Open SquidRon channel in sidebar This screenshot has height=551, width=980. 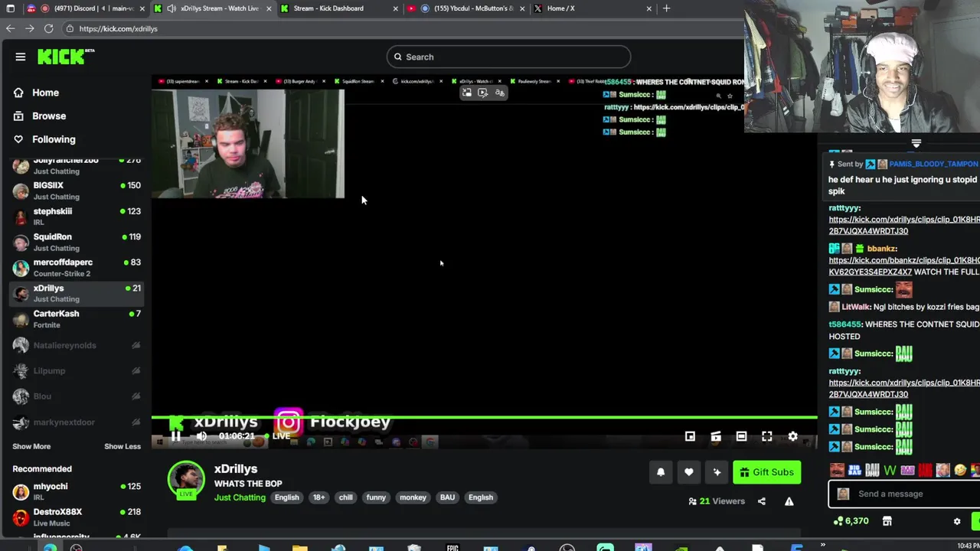(77, 242)
